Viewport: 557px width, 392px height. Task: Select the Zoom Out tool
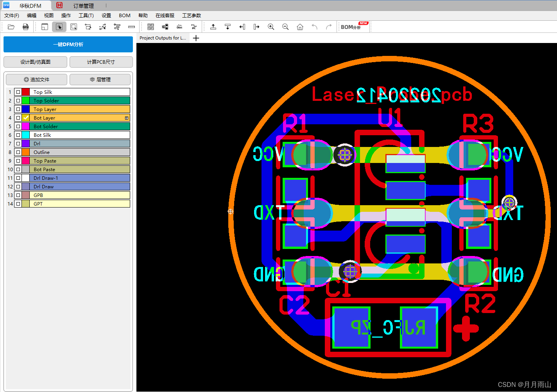[x=285, y=27]
